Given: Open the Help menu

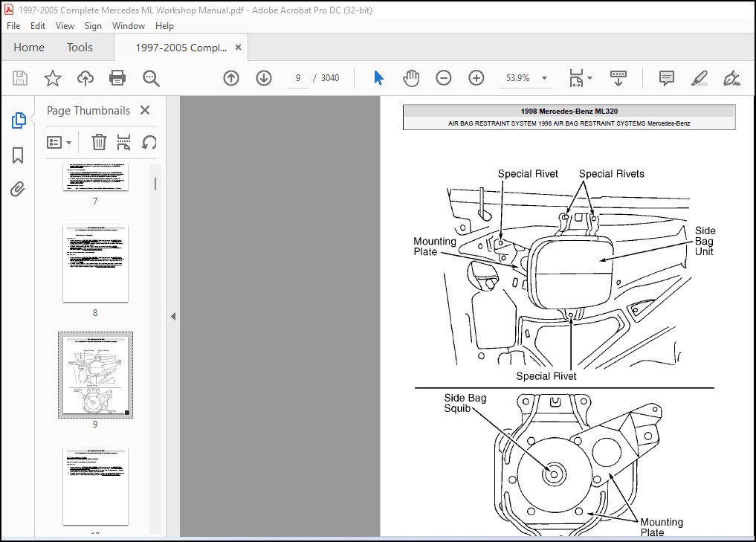Looking at the screenshot, I should [164, 26].
